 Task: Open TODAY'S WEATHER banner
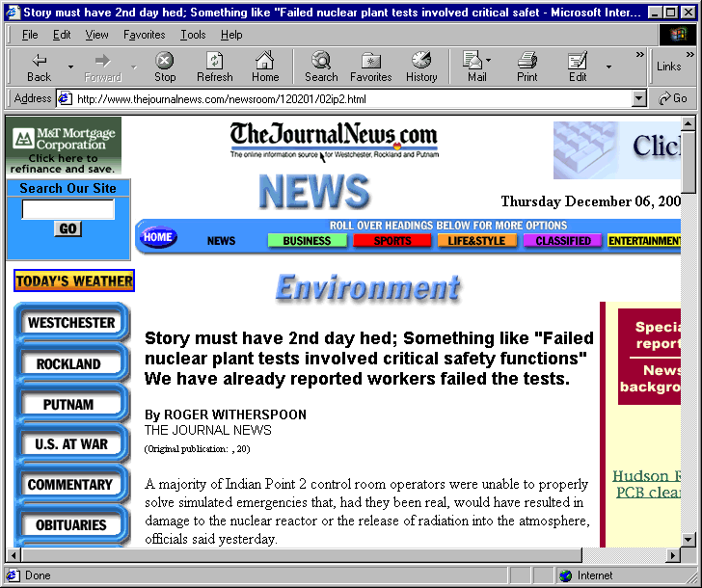click(74, 281)
